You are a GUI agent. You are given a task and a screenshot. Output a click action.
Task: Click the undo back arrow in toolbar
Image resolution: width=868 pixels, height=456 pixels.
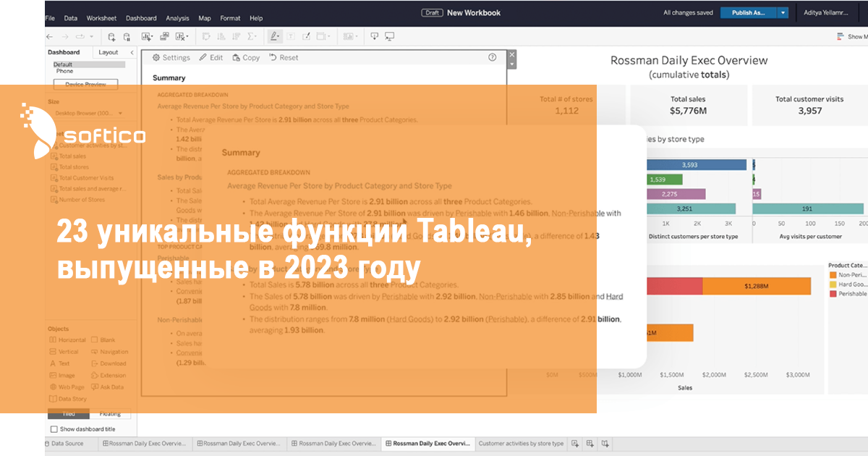click(x=49, y=36)
